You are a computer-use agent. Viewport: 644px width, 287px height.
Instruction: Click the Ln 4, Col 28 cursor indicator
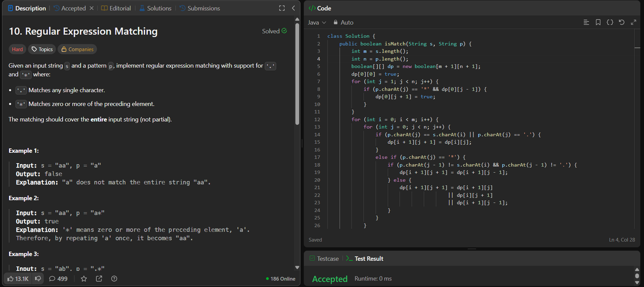coord(622,240)
